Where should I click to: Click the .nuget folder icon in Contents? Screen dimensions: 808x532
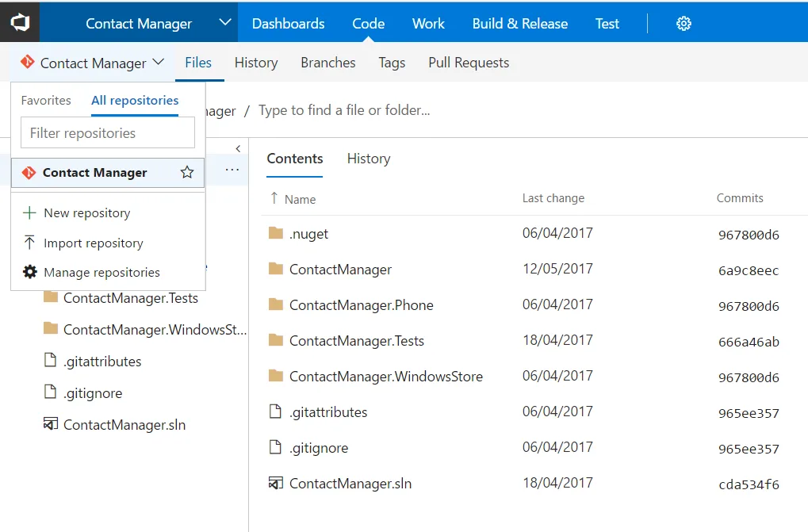coord(276,233)
